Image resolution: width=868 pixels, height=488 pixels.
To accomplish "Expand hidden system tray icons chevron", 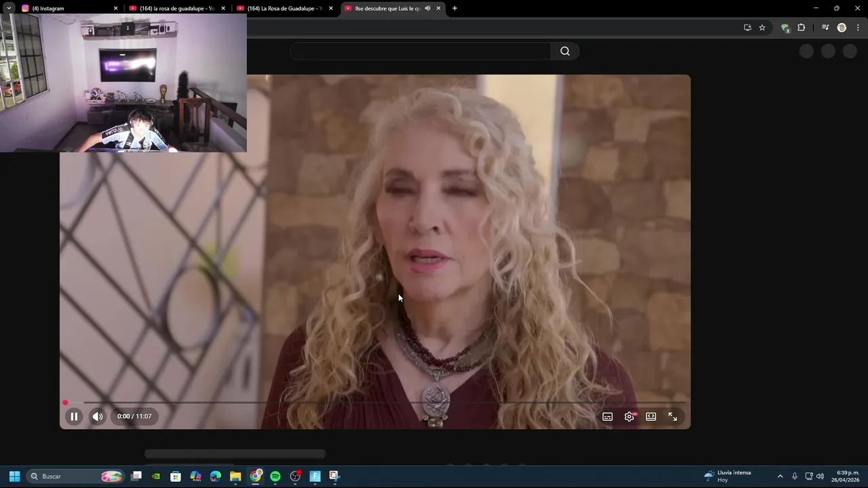I will 780,476.
